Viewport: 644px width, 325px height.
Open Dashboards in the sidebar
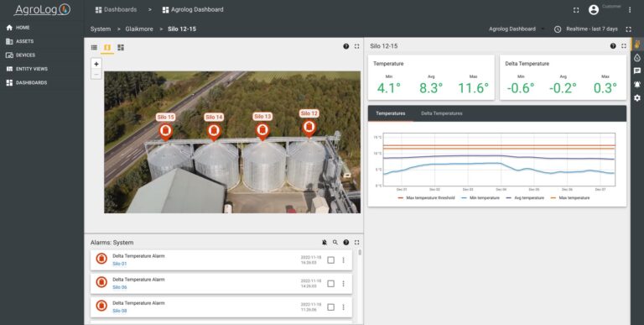pos(26,82)
